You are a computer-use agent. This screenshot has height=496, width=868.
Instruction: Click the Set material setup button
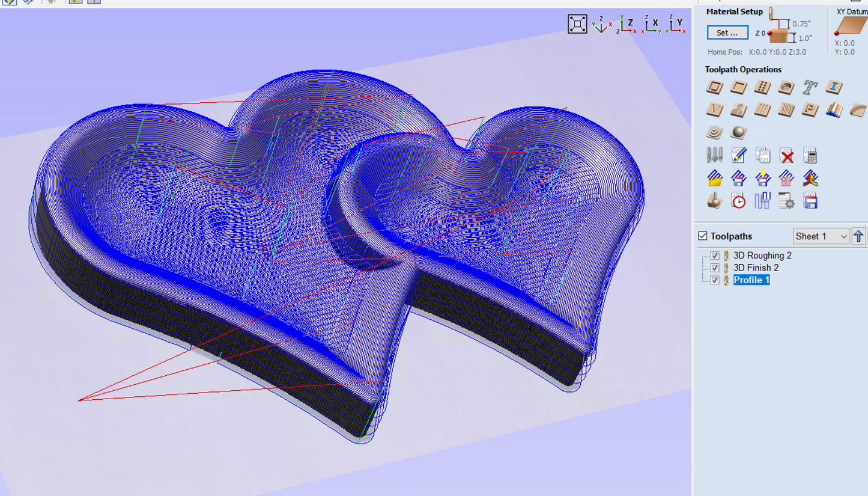[727, 32]
